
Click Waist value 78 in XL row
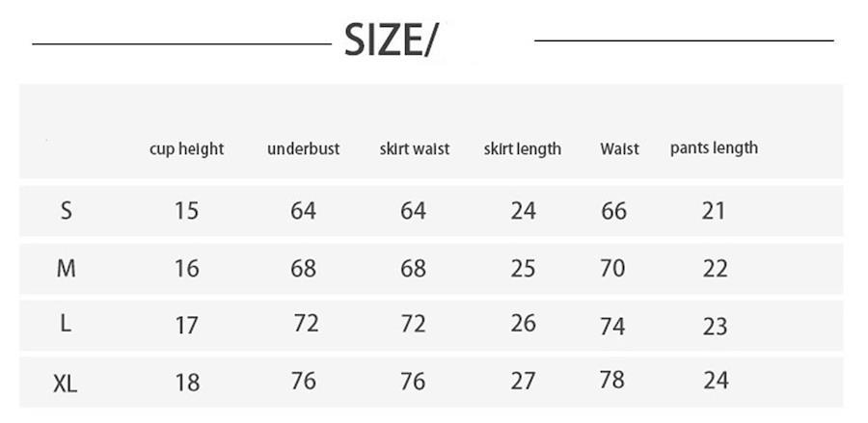[x=611, y=380]
